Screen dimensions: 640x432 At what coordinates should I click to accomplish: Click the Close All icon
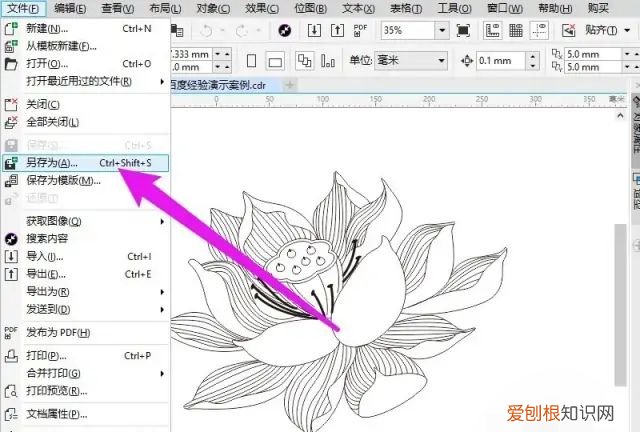pos(11,122)
